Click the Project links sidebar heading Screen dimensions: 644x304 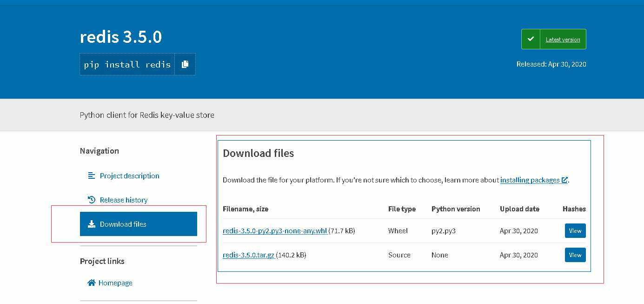point(102,261)
